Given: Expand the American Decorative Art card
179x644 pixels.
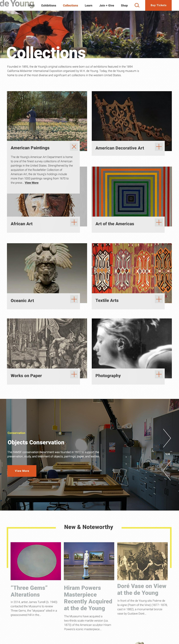Looking at the screenshot, I should click(x=159, y=147).
